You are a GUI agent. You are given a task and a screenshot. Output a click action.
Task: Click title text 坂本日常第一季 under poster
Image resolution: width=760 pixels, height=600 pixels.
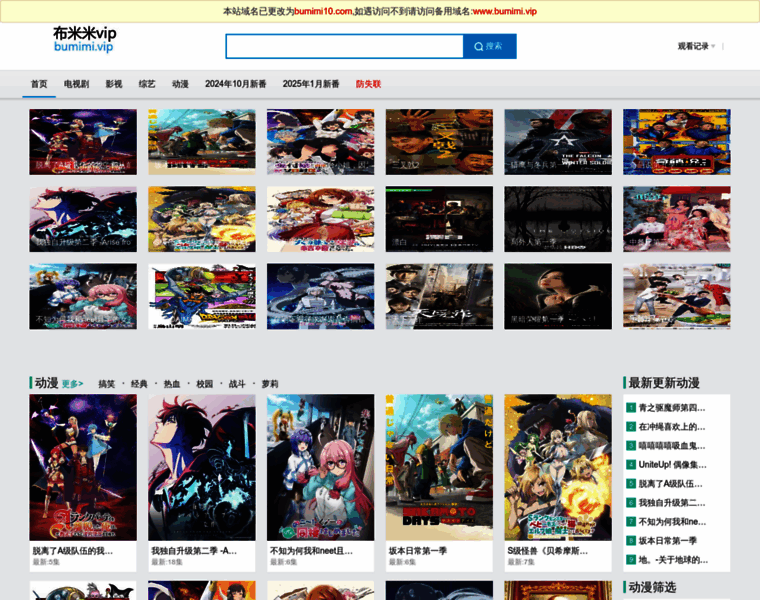[x=418, y=551]
